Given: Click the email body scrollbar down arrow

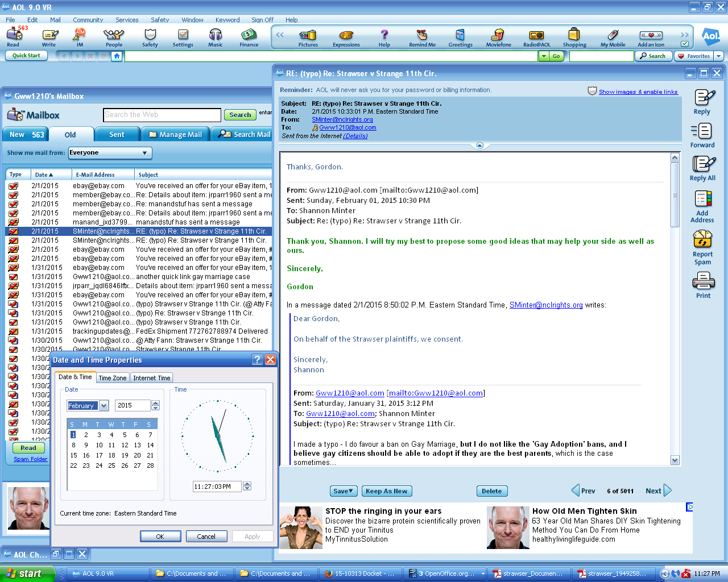Looking at the screenshot, I should pos(675,460).
